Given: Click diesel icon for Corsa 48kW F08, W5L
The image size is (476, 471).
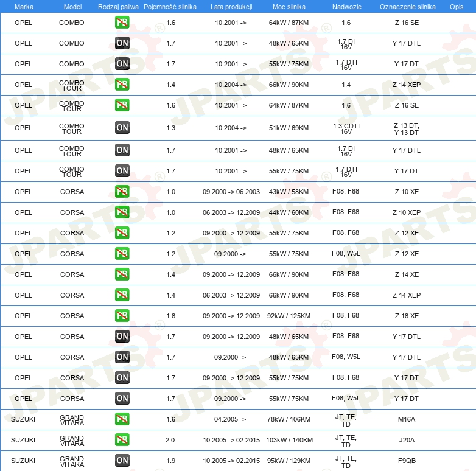Looking at the screenshot, I should point(122,357).
